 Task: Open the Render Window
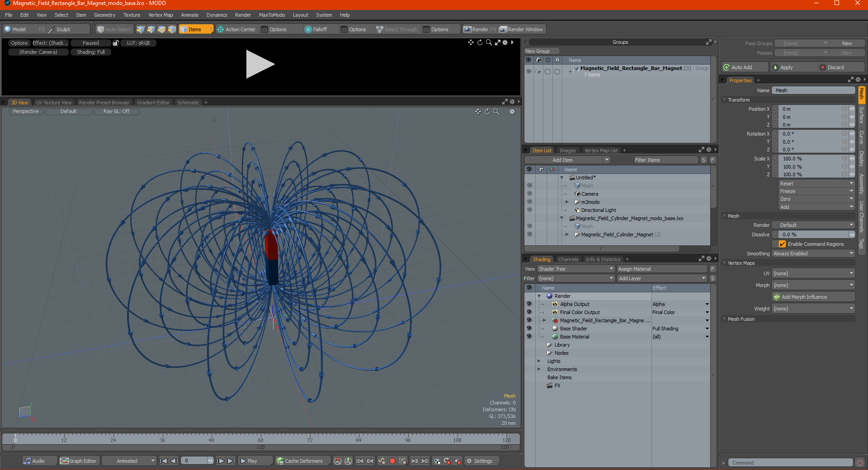(x=522, y=29)
